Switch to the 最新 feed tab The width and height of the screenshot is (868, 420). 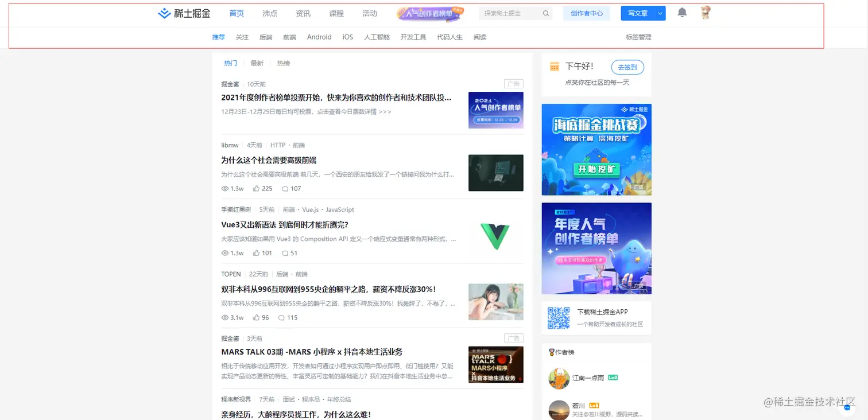(257, 63)
